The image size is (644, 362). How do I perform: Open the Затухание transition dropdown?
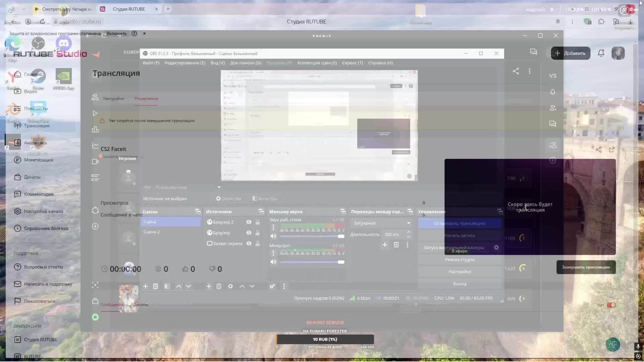pyautogui.click(x=381, y=223)
